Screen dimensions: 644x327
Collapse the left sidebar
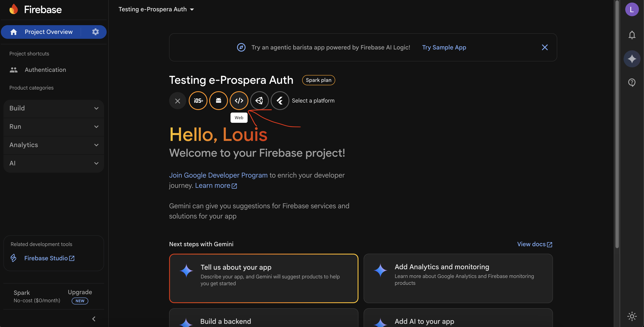[x=94, y=318]
